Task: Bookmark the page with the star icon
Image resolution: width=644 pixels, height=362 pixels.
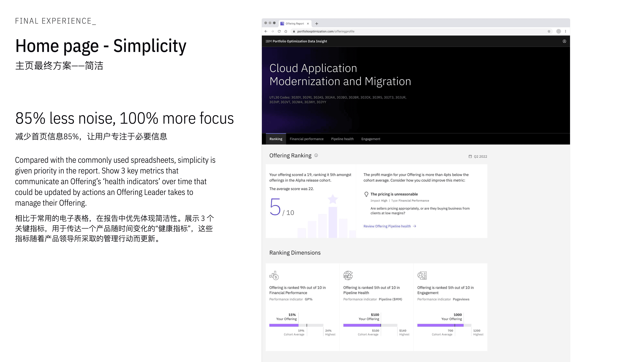Action: point(549,31)
